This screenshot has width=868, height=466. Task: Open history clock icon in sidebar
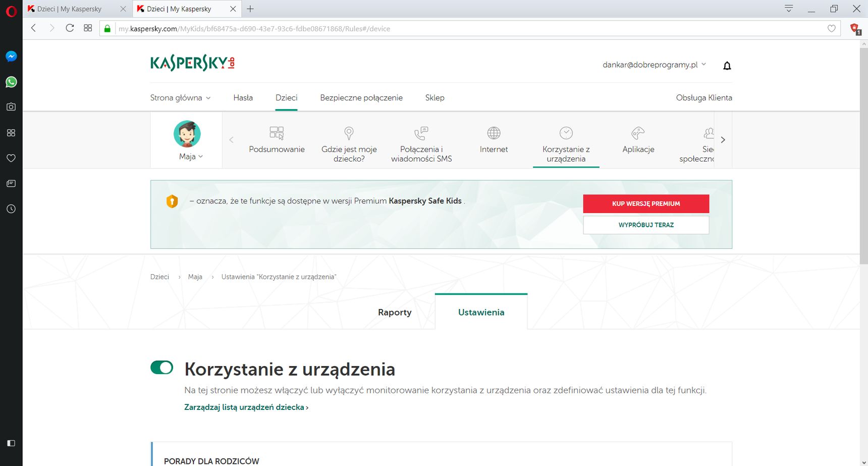point(11,209)
